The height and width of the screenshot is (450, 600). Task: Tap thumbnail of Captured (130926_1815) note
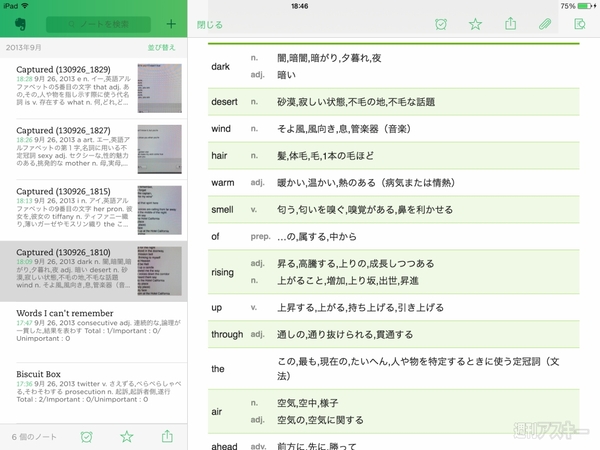pyautogui.click(x=160, y=210)
